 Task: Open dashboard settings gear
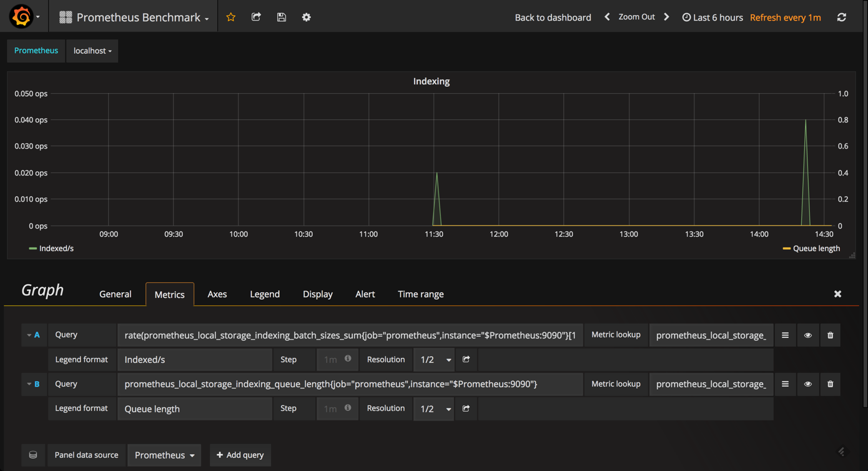tap(307, 17)
